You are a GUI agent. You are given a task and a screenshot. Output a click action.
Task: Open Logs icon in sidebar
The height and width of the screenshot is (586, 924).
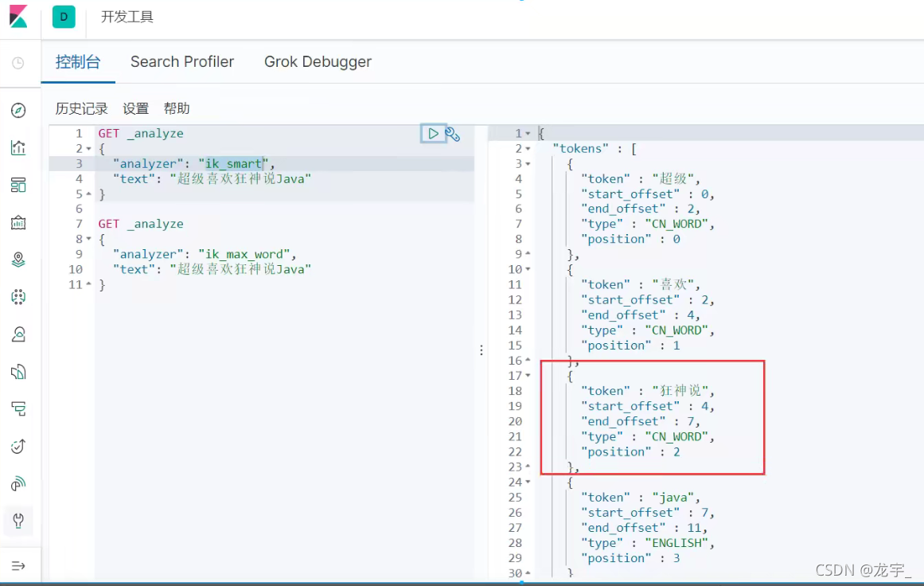(18, 371)
